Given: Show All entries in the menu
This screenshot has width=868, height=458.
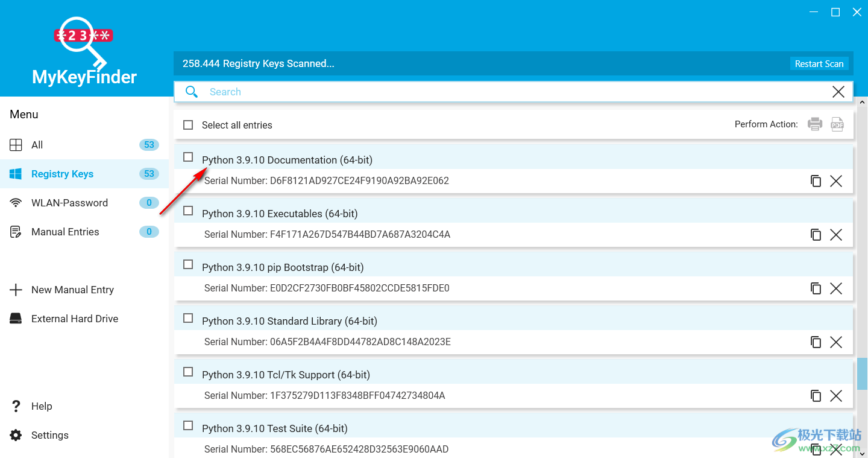Looking at the screenshot, I should (x=84, y=145).
